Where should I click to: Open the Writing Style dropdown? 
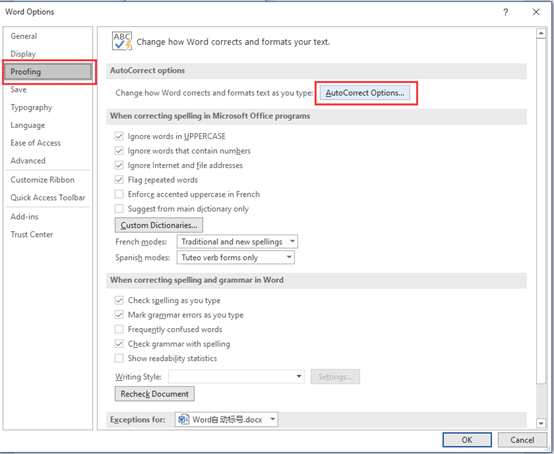236,377
